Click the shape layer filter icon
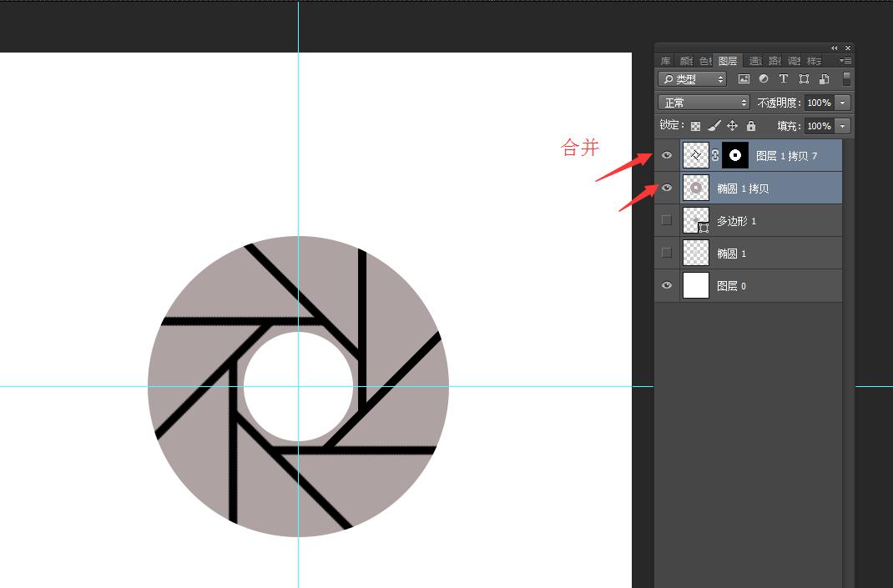893x588 pixels. pyautogui.click(x=804, y=79)
